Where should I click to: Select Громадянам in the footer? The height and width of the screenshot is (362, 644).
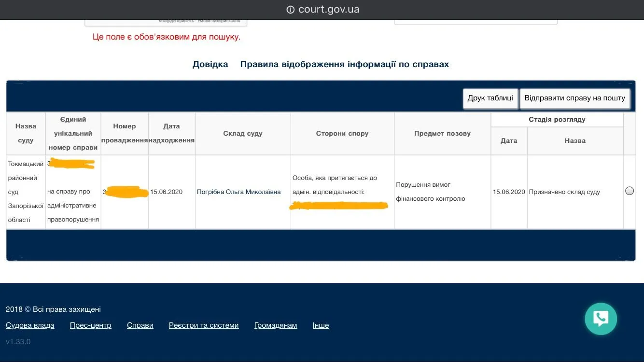pyautogui.click(x=275, y=325)
